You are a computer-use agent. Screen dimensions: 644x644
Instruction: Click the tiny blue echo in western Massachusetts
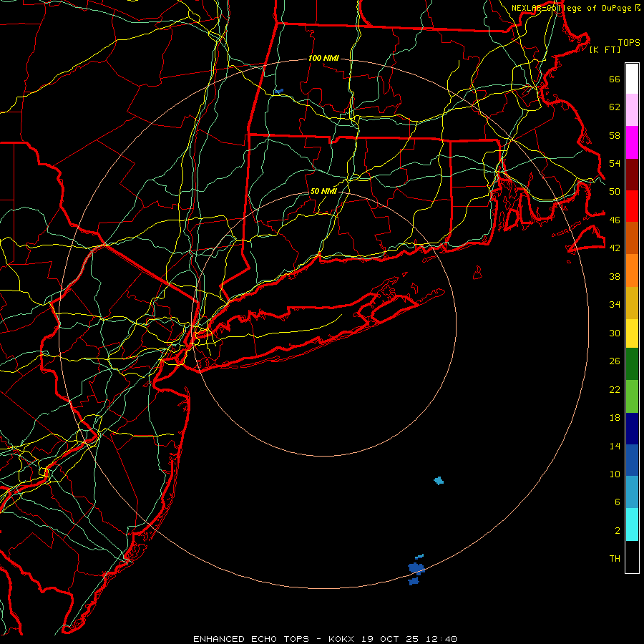(x=280, y=91)
